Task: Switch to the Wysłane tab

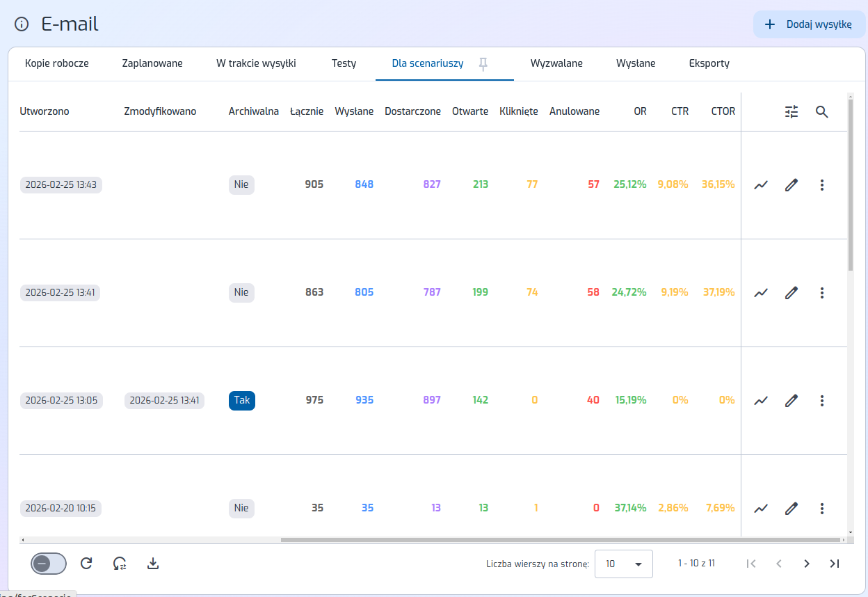Action: [x=635, y=63]
